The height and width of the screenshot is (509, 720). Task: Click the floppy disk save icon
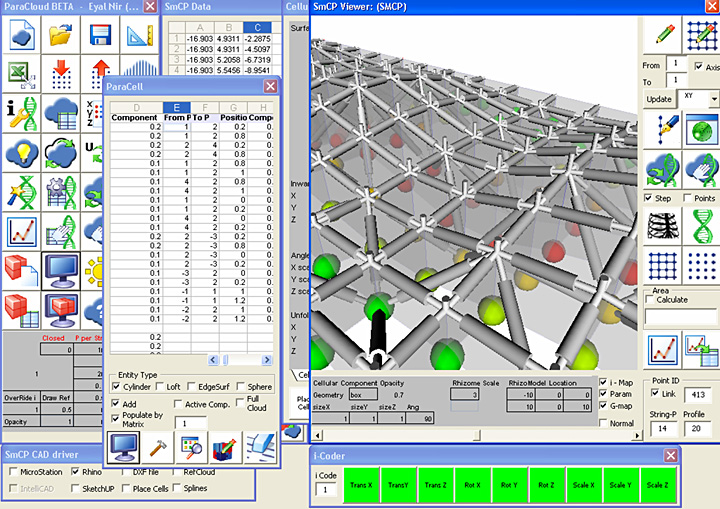point(100,36)
